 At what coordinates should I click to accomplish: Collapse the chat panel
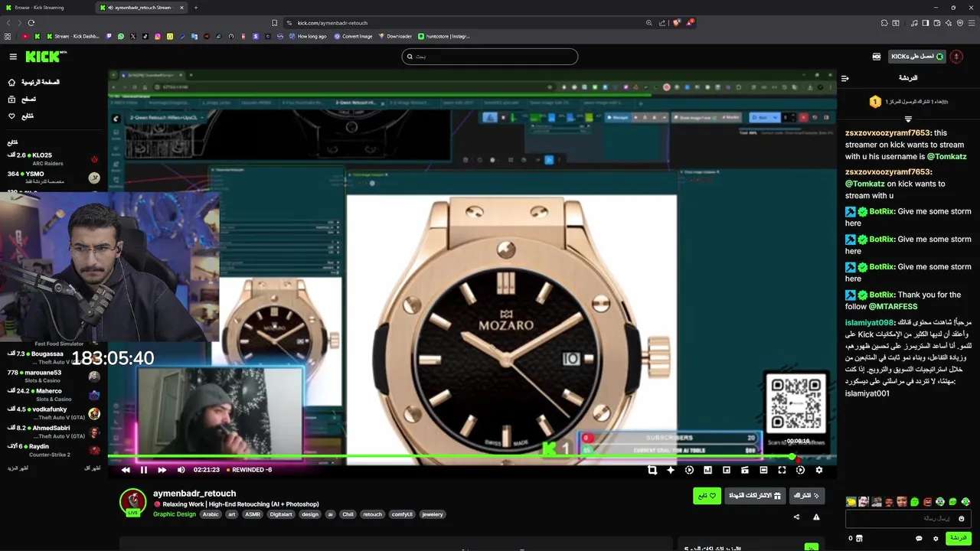tap(845, 78)
